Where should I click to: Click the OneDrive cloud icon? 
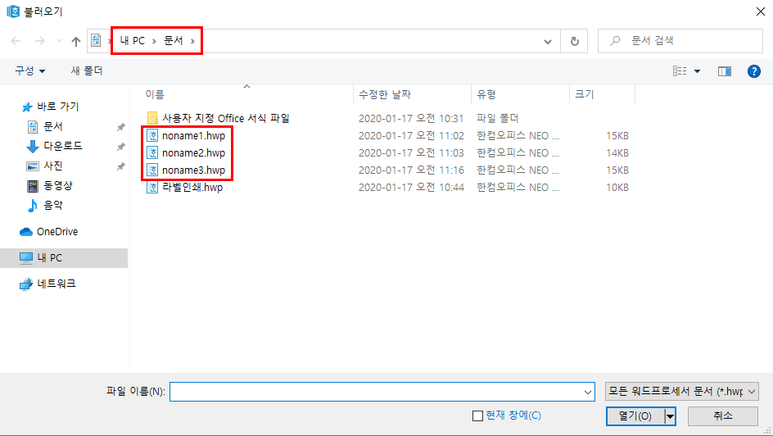point(26,232)
